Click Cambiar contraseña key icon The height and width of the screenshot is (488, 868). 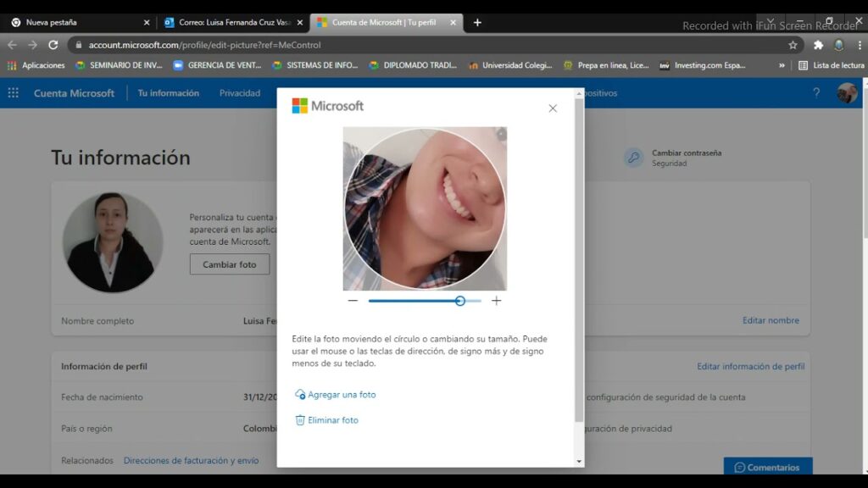634,158
